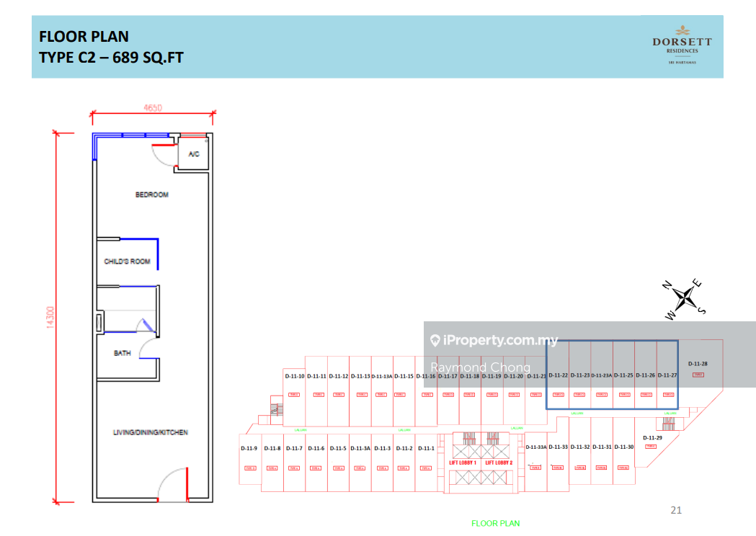Click the compass rose direction icon

pyautogui.click(x=685, y=296)
